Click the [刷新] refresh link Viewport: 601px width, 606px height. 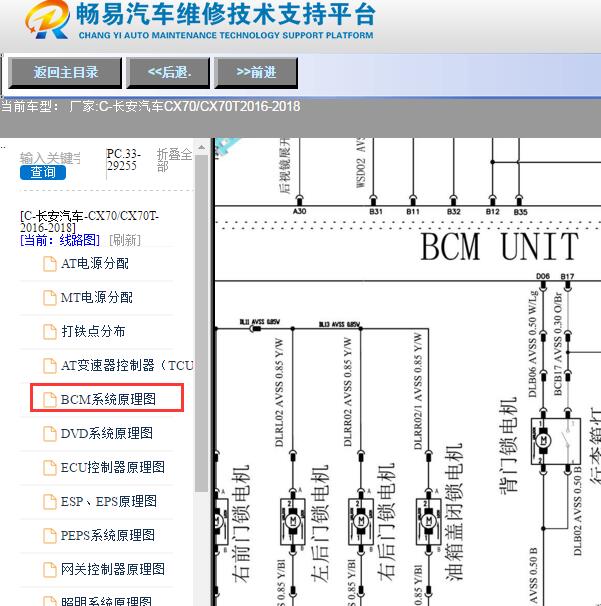[x=125, y=240]
